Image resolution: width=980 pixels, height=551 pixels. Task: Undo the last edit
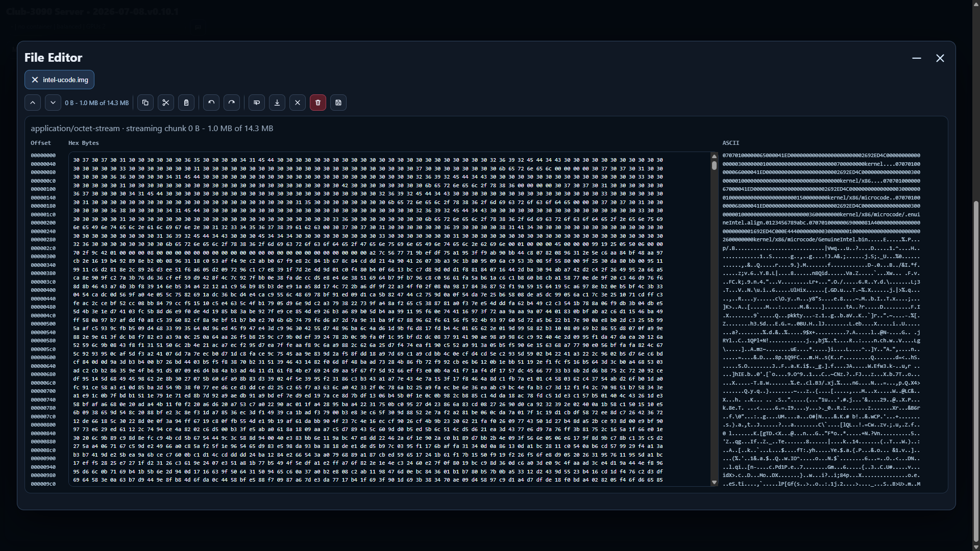tap(211, 103)
